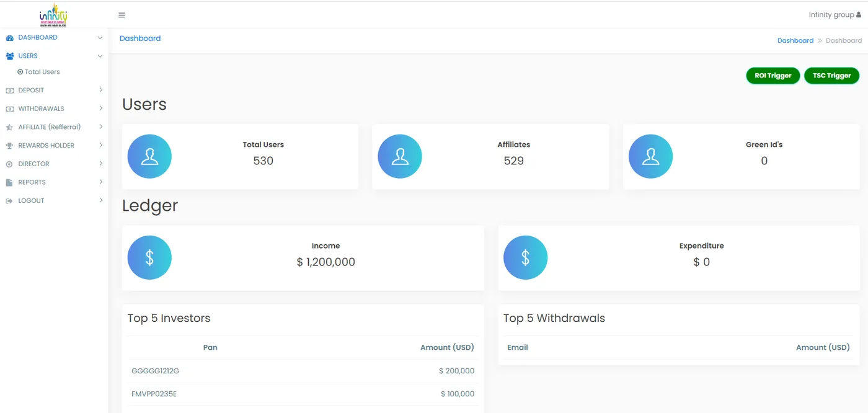
Task: Click the Users section heading
Action: [144, 104]
